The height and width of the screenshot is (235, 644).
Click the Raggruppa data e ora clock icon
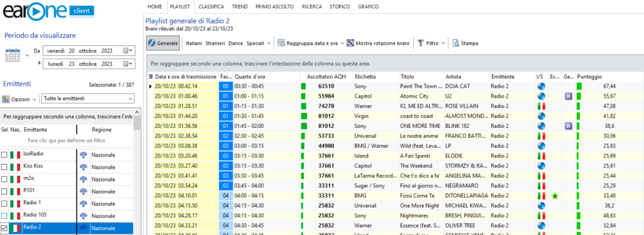tap(281, 43)
